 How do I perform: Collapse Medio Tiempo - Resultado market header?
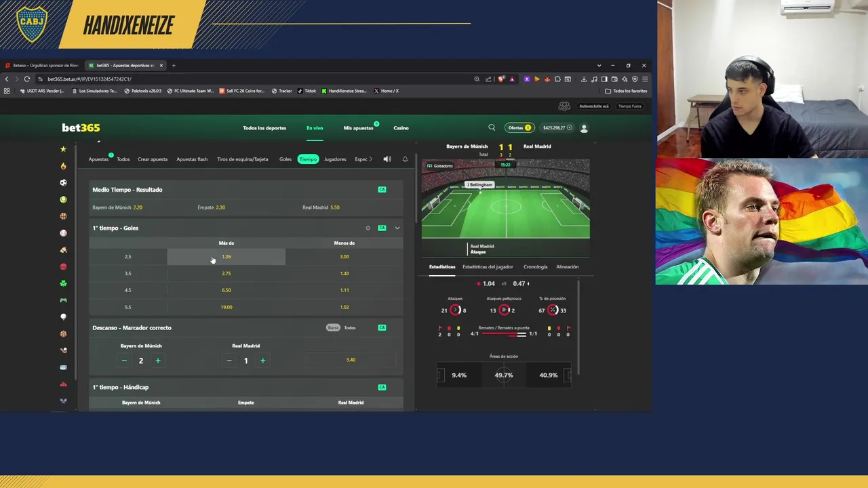pos(248,190)
